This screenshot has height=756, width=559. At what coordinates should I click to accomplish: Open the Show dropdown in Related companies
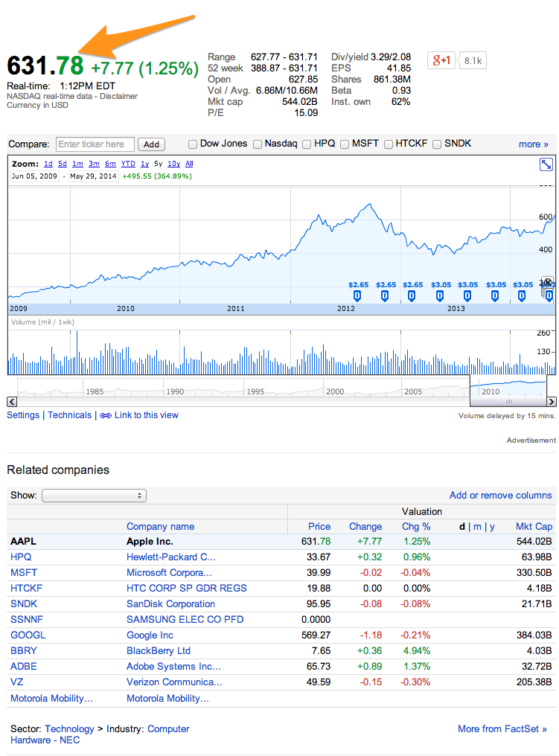94,496
